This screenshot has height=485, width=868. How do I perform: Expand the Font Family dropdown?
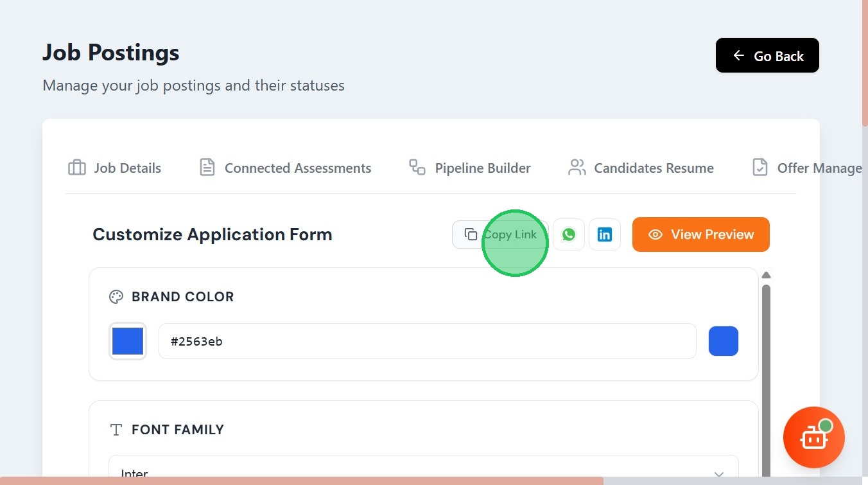pos(424,473)
